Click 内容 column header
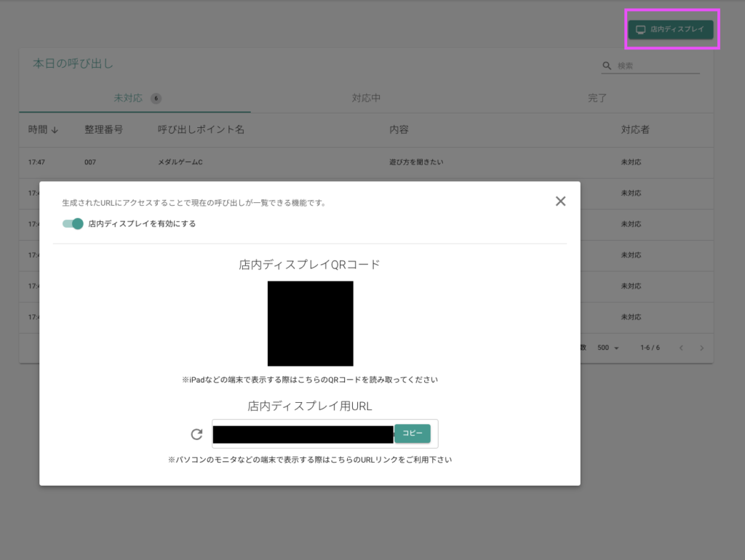 point(399,129)
